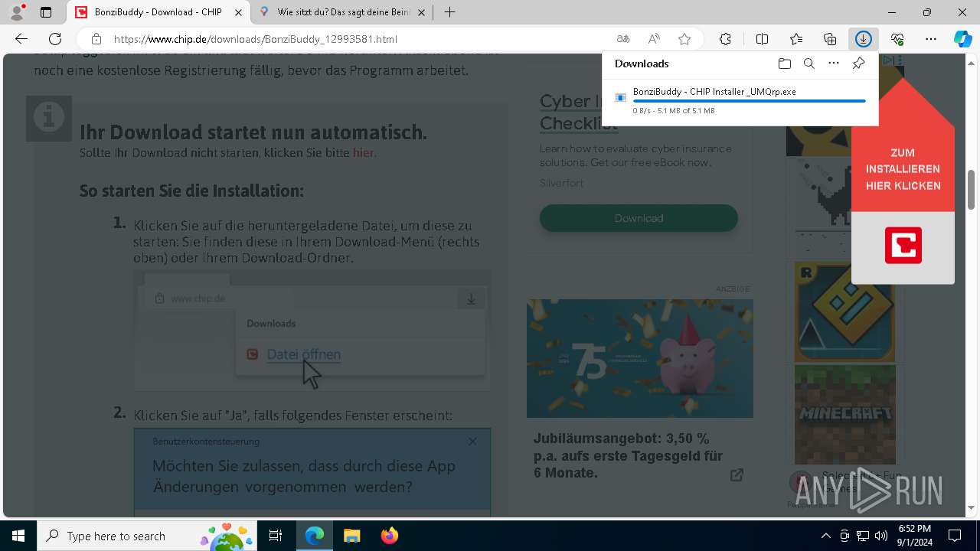Image resolution: width=980 pixels, height=551 pixels.
Task: Open File Explorer from the taskbar
Action: click(x=351, y=536)
